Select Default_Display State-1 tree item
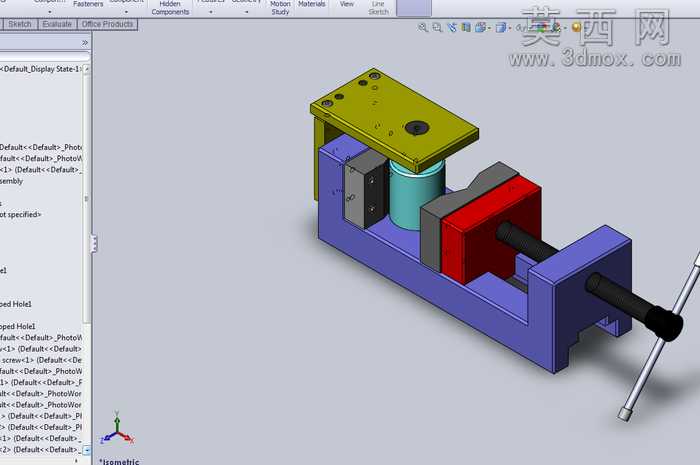700x465 pixels. click(41, 69)
